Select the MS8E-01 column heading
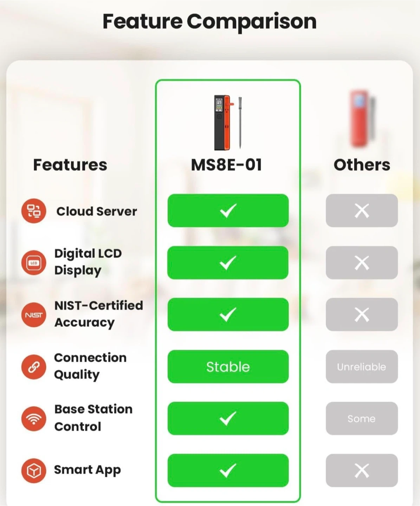 [226, 165]
